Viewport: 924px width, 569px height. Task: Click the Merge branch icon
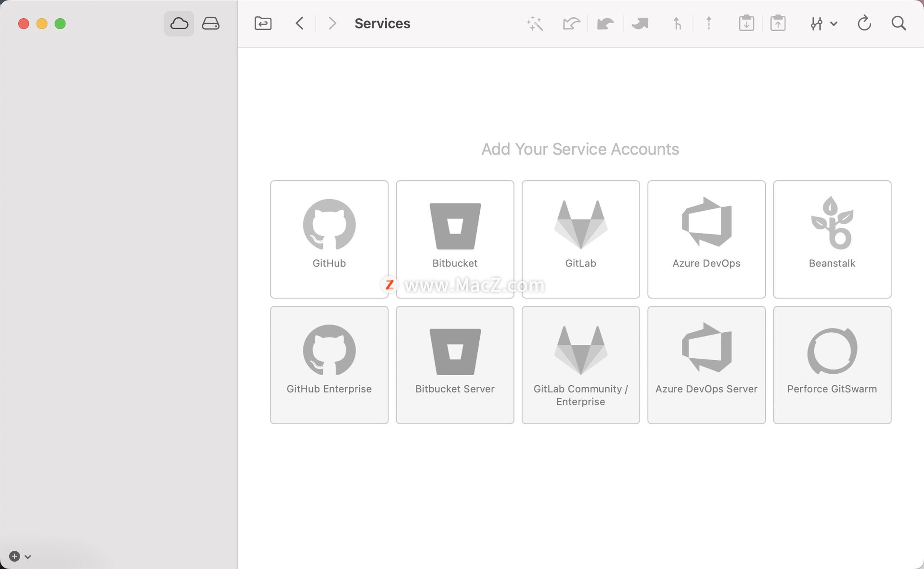pos(677,23)
